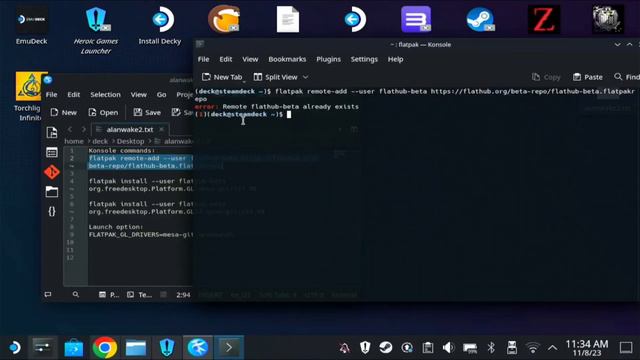
Task: Show hidden system tray icons arrow
Action: (553, 348)
